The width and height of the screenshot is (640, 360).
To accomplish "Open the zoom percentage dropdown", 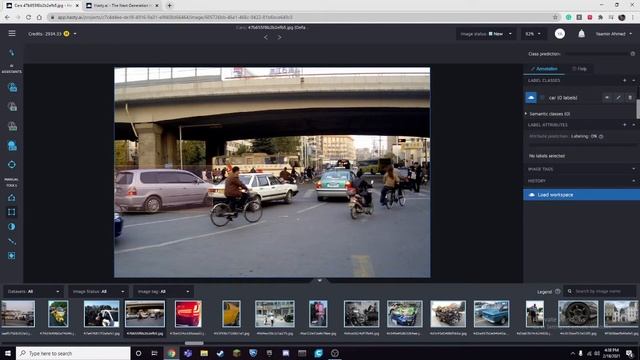I will coord(533,34).
